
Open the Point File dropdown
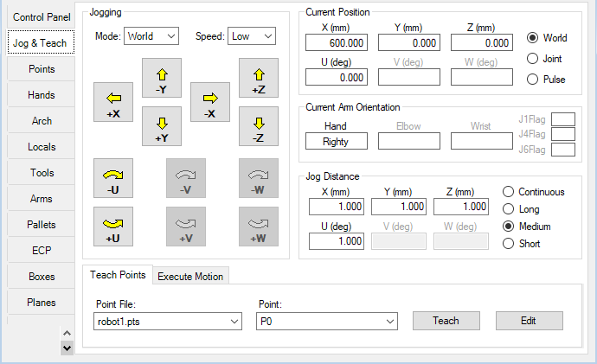[x=169, y=322]
